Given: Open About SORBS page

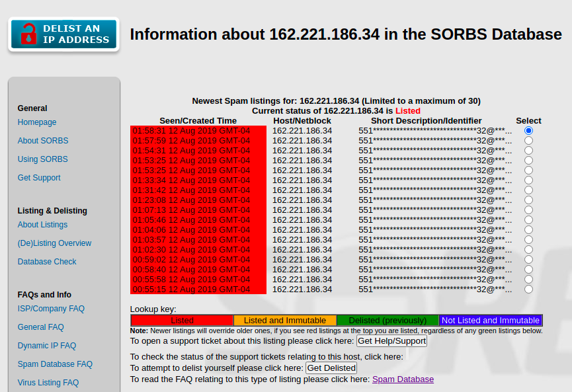Looking at the screenshot, I should click(43, 141).
